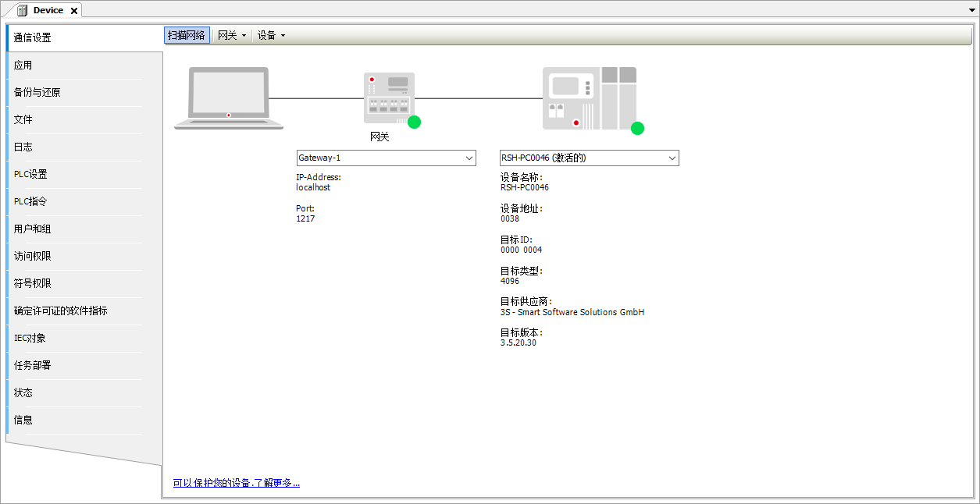Image resolution: width=980 pixels, height=504 pixels.
Task: Open the PLC设置 tab
Action: (x=30, y=175)
